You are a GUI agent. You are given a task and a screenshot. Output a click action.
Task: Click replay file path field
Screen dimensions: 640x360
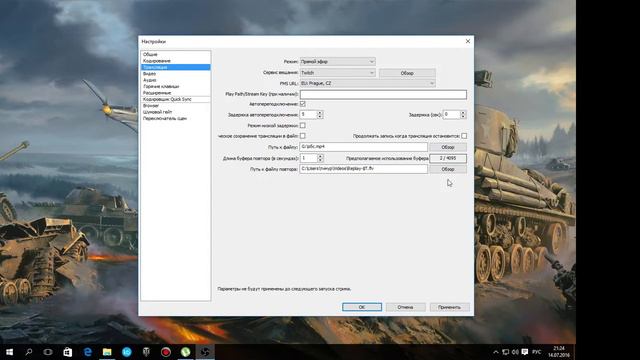[363, 169]
